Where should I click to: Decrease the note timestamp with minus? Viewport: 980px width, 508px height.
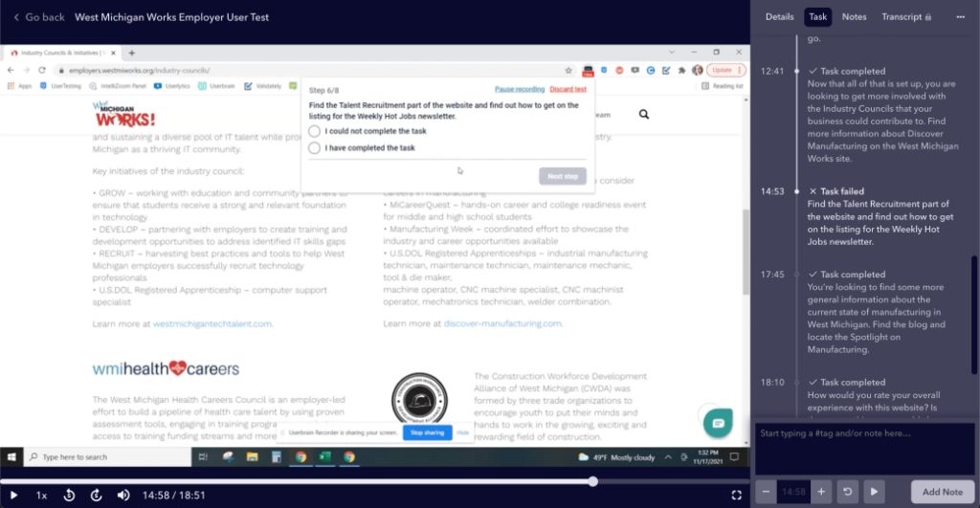coord(766,492)
